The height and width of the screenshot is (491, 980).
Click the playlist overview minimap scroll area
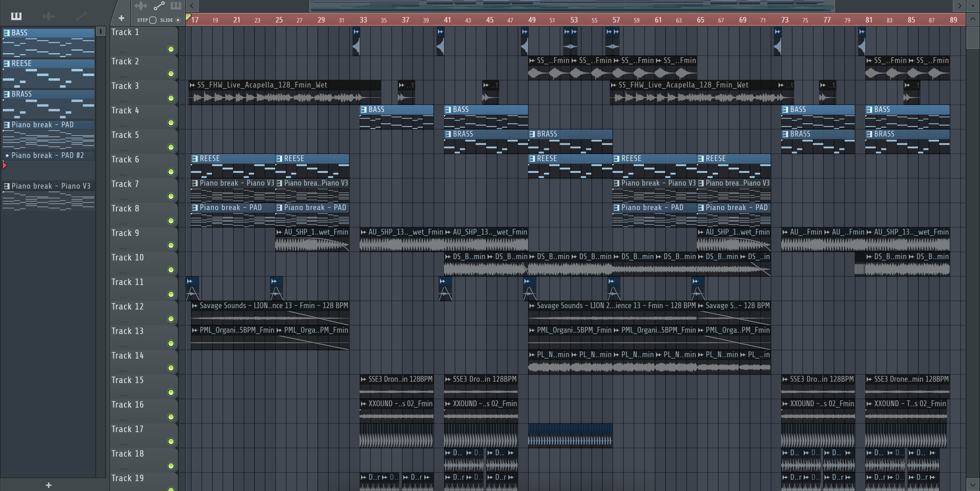tap(572, 6)
